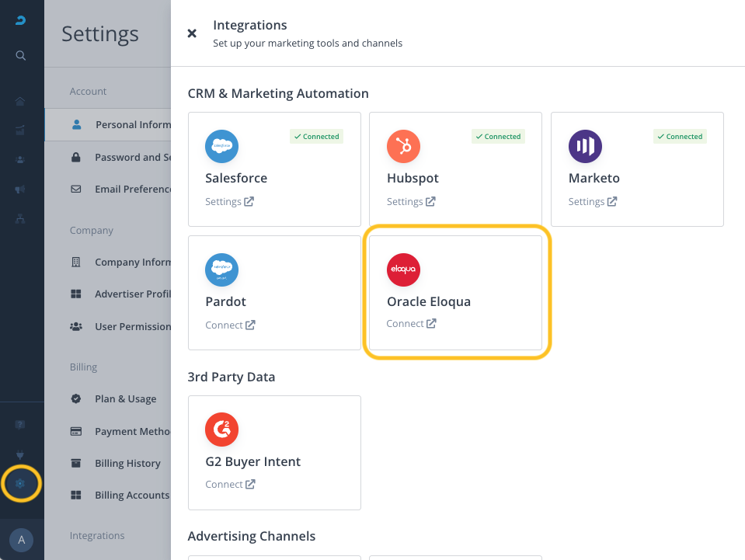Connect the Oracle Eloqua integration
The image size is (745, 560).
click(x=411, y=324)
